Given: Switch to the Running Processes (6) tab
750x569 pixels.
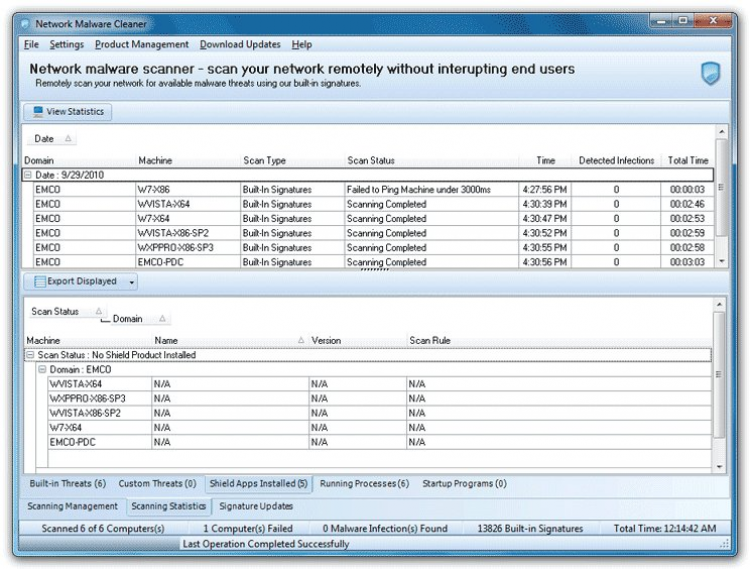Looking at the screenshot, I should (364, 484).
